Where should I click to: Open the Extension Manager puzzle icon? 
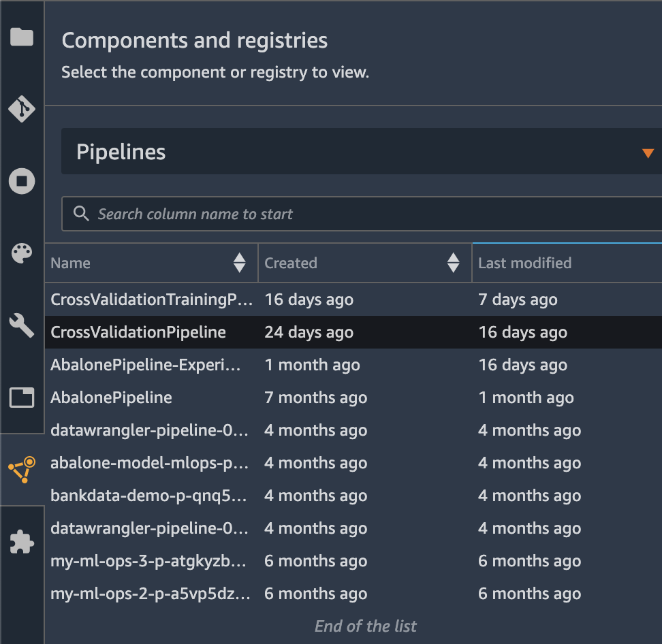click(22, 541)
